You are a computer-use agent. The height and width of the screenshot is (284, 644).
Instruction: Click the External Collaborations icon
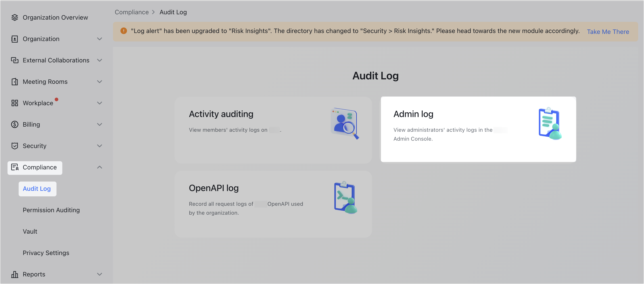[15, 60]
